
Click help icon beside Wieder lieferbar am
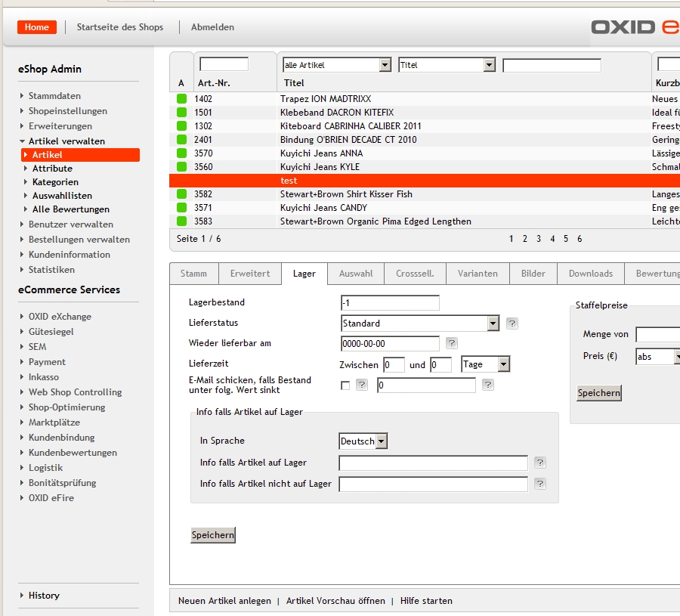pyautogui.click(x=452, y=344)
